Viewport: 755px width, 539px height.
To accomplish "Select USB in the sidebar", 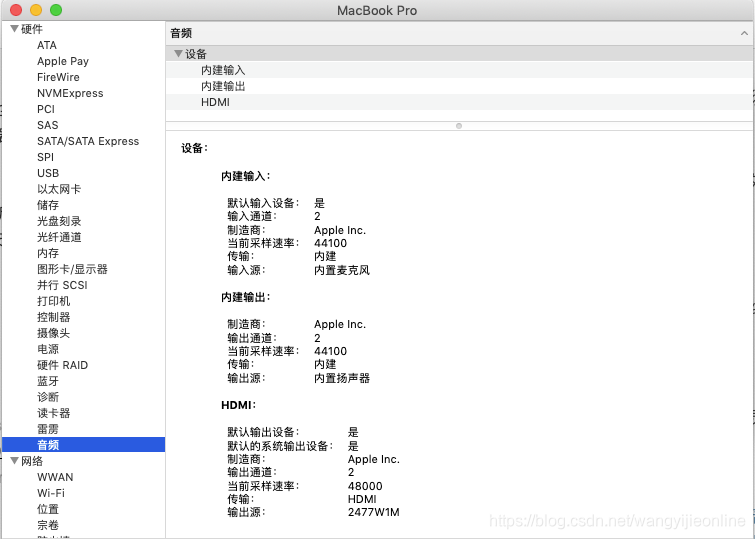I will tap(48, 173).
